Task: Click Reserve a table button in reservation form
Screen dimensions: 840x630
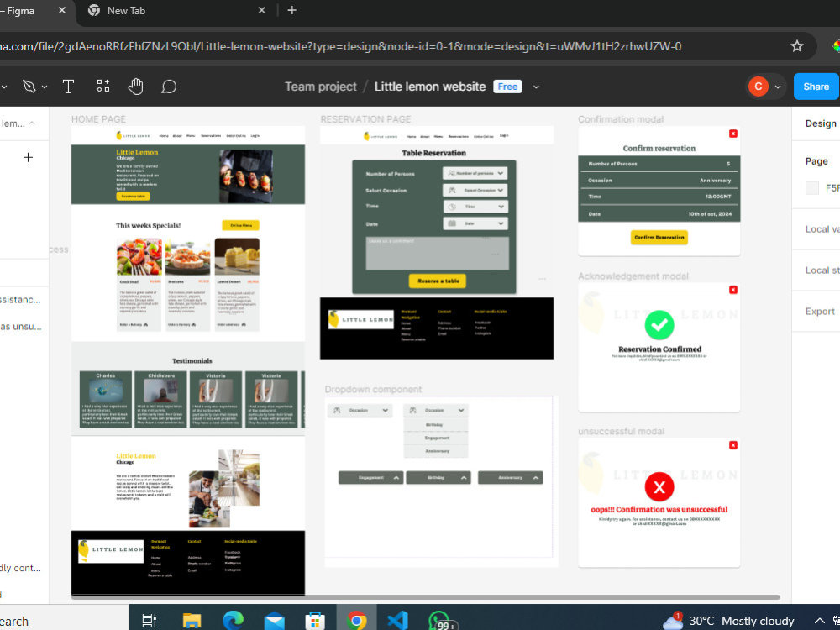Action: (438, 281)
